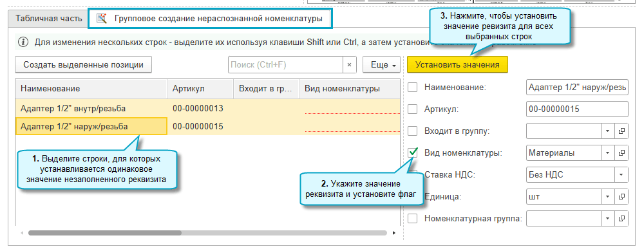This screenshot has height=249, width=644.
Task: Clear search with the X icon
Action: click(x=350, y=65)
